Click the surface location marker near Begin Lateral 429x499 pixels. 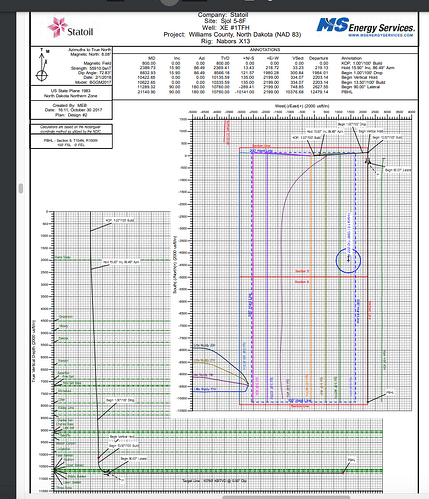[367, 161]
